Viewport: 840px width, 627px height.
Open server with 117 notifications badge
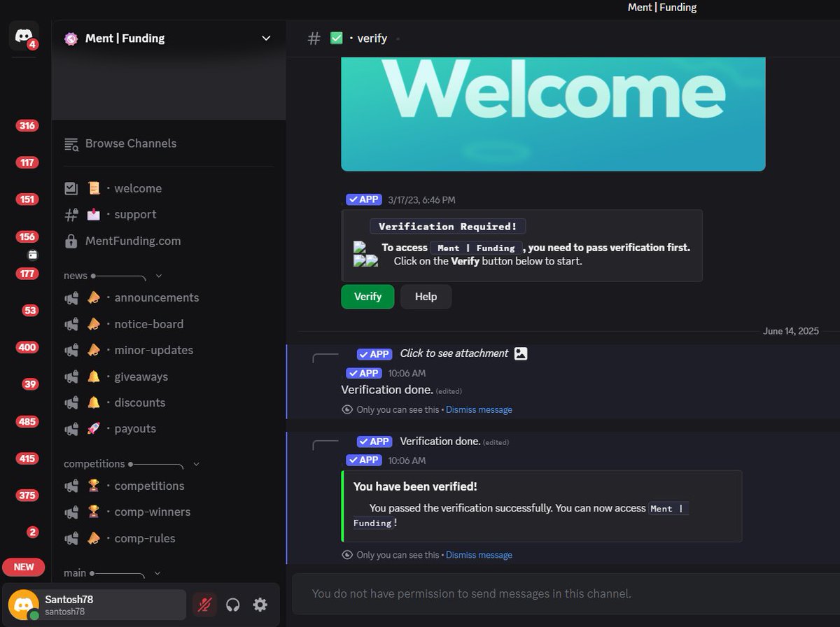pyautogui.click(x=27, y=162)
